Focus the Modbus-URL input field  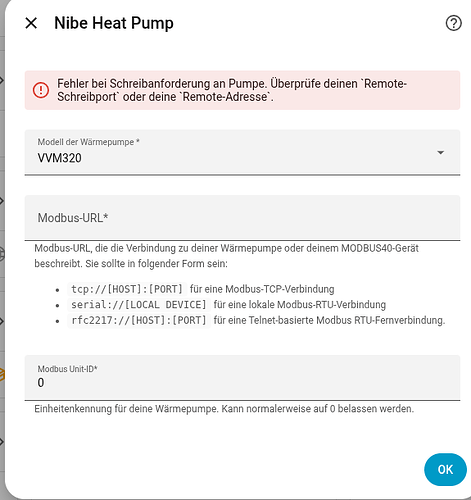point(242,218)
